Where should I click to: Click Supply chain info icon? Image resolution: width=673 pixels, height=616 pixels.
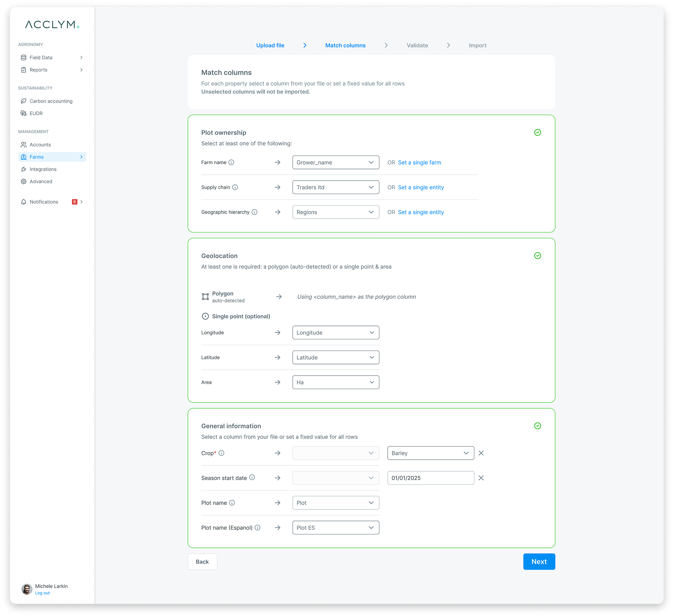pyautogui.click(x=235, y=187)
